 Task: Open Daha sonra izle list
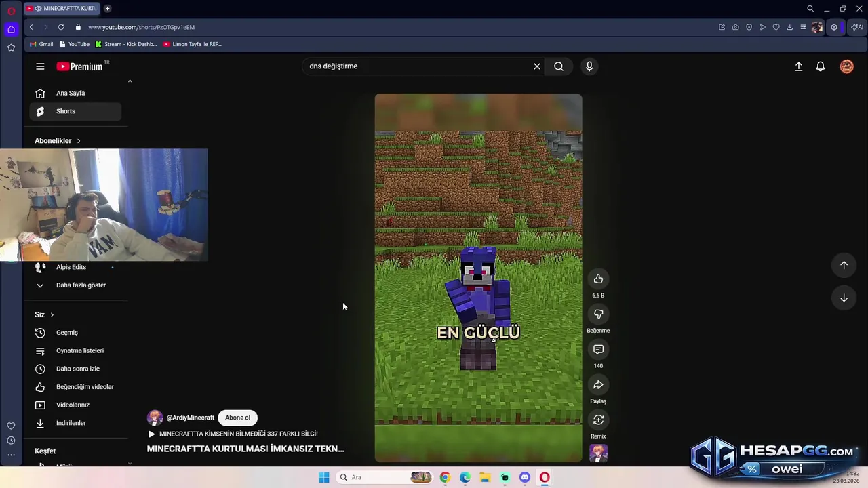75,369
